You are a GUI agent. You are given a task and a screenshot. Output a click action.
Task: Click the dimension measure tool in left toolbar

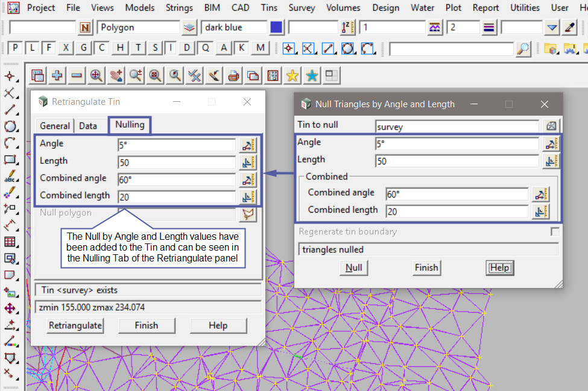[x=10, y=225]
